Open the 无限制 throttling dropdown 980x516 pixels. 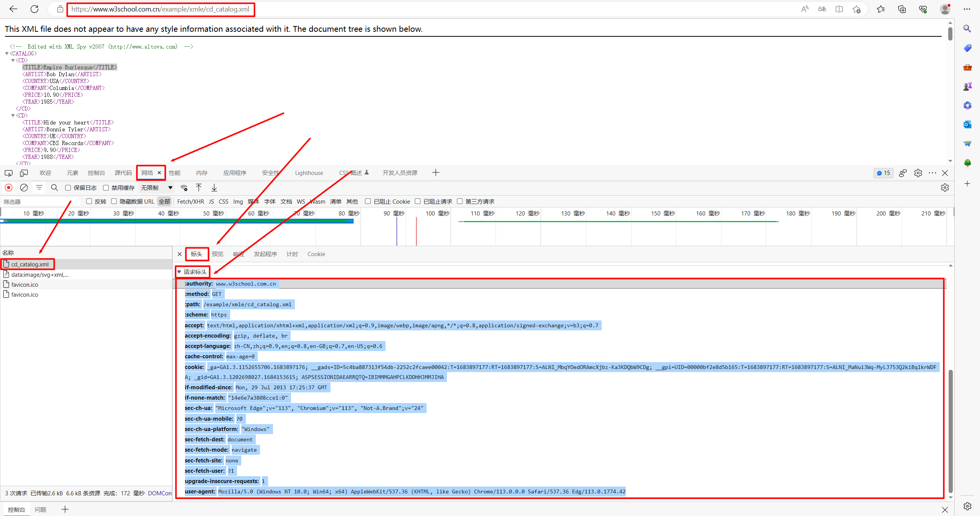click(x=155, y=188)
